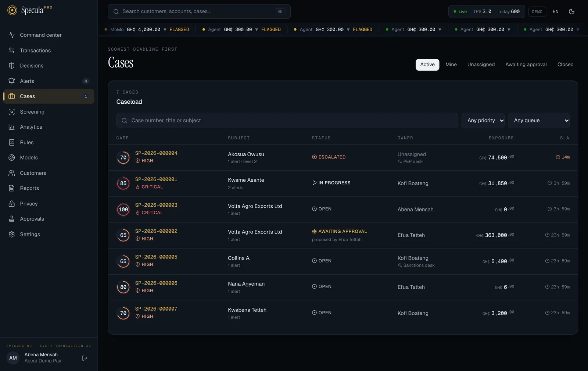This screenshot has height=371, width=588.
Task: Click the global search customers field
Action: click(199, 11)
